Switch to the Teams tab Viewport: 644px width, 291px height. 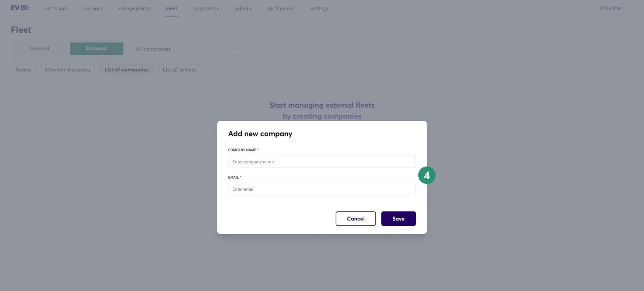23,69
